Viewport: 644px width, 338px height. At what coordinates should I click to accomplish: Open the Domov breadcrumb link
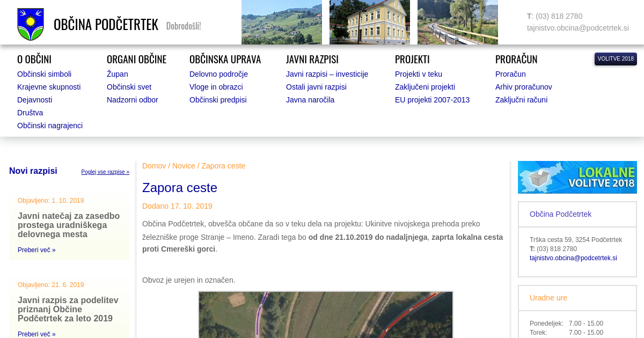pyautogui.click(x=154, y=166)
